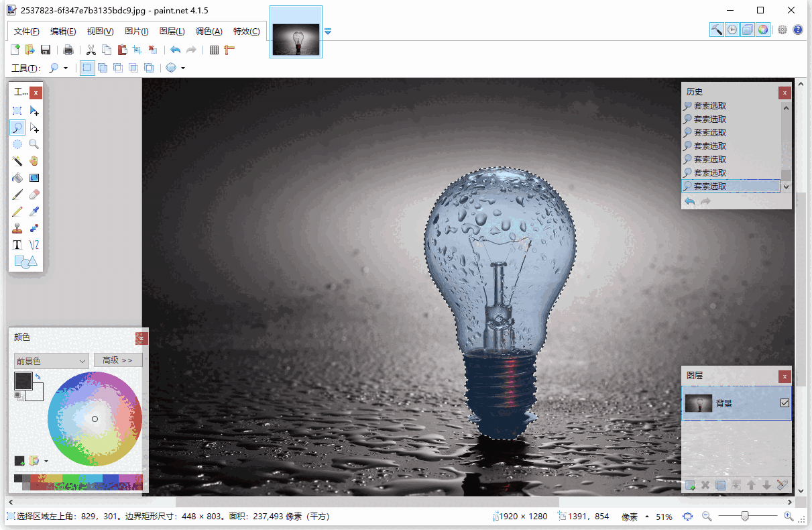Image resolution: width=812 pixels, height=530 pixels.
Task: Toggle the pixel grid view
Action: [213, 49]
